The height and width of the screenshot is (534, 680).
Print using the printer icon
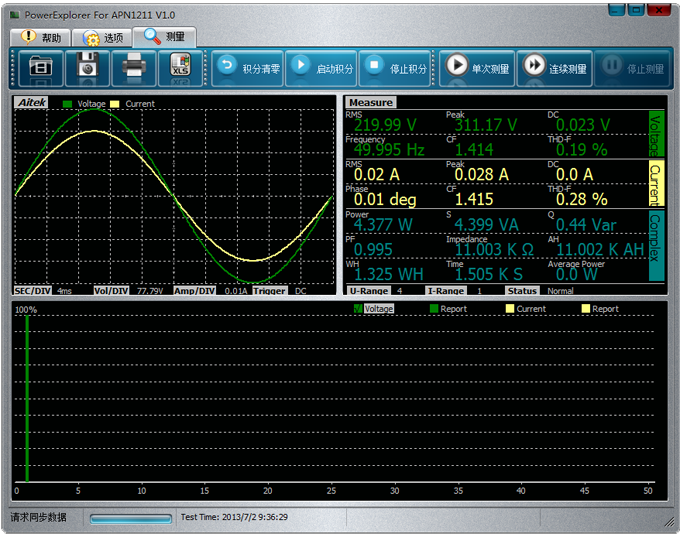tap(133, 68)
